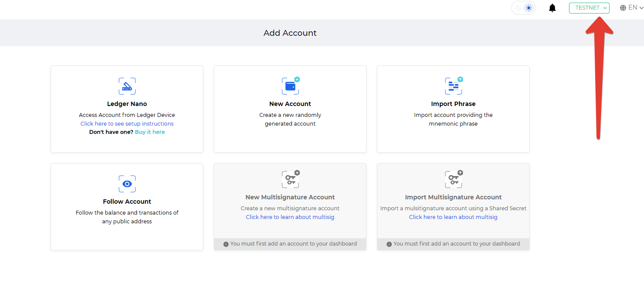The image size is (644, 301).
Task: Click the chevron next to TESTNET
Action: pyautogui.click(x=605, y=8)
